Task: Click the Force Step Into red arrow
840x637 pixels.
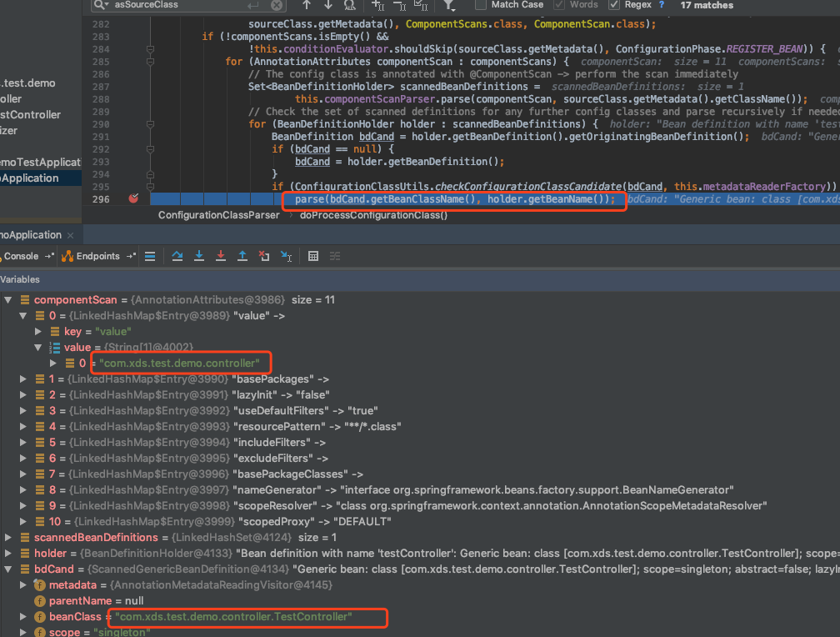Action: click(x=221, y=256)
